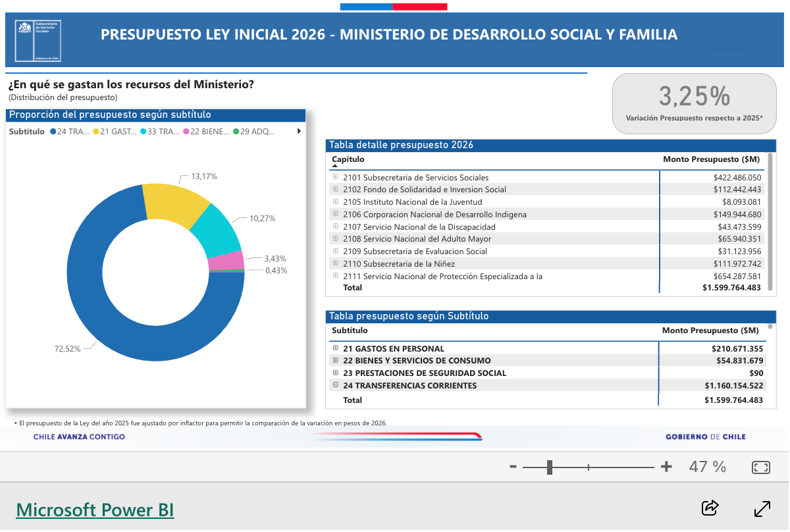The height and width of the screenshot is (532, 790).
Task: Expand 21 GASTOS EN PERSONAL row
Action: (x=336, y=348)
